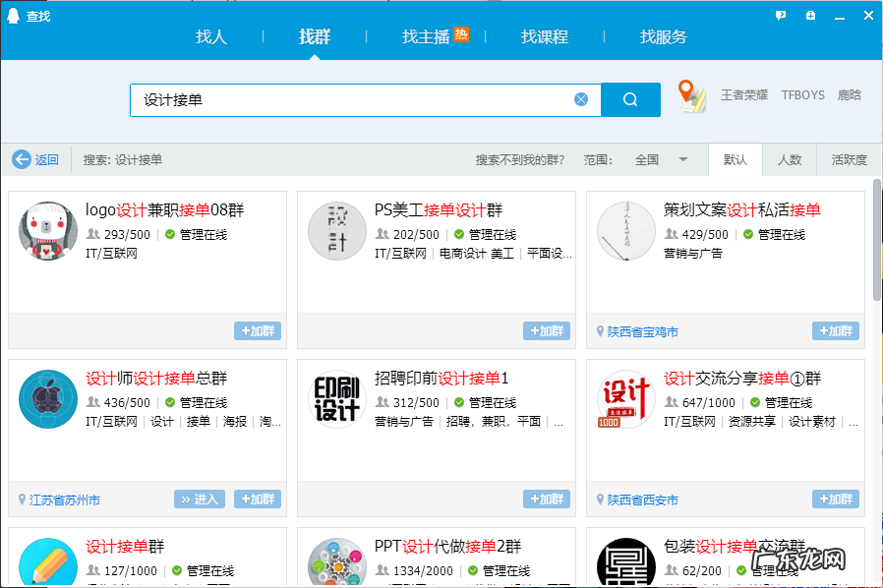Open the 找主播 tab
This screenshot has width=883, height=588.
427,37
